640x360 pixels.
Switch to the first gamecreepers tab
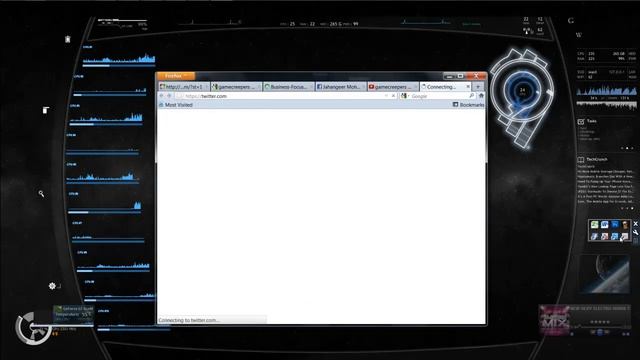pos(236,87)
